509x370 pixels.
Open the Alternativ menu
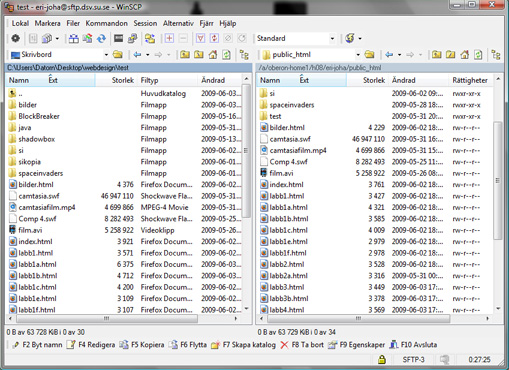point(178,23)
